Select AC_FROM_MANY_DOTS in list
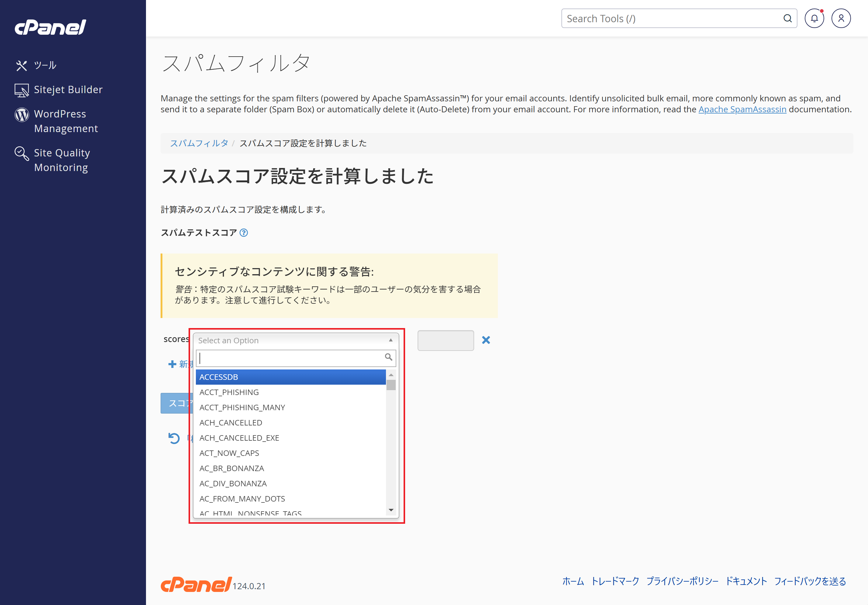The image size is (868, 605). click(290, 499)
